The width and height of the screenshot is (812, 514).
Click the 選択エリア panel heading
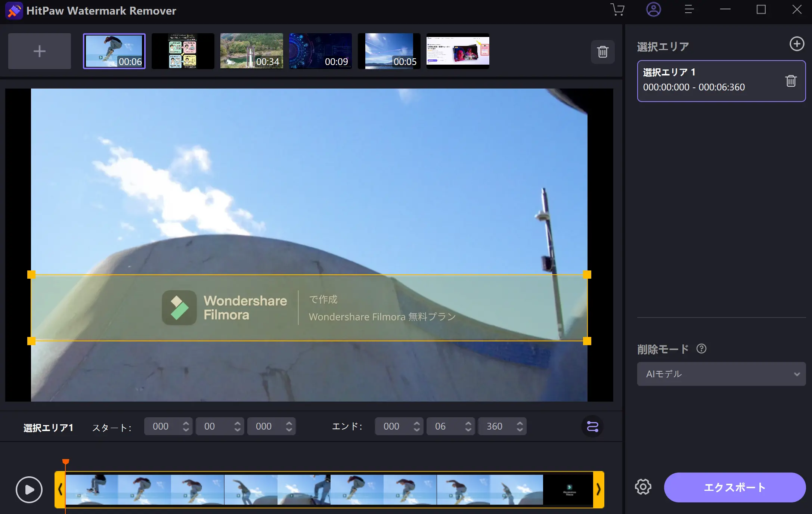coord(663,46)
